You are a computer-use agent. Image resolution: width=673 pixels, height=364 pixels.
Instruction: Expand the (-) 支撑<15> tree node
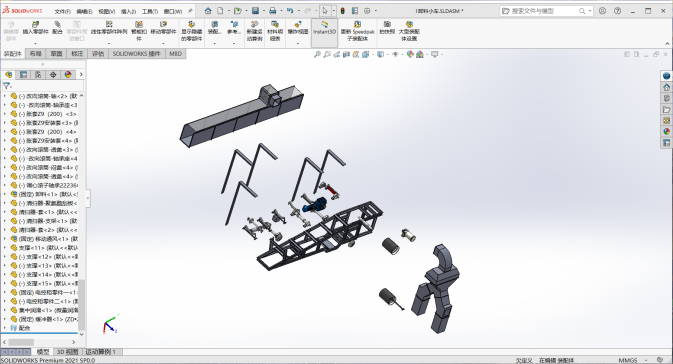[x=5, y=283]
